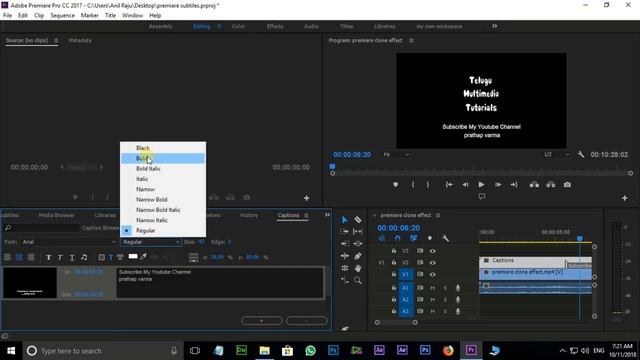
Task: Play the Program monitor video
Action: [481, 184]
